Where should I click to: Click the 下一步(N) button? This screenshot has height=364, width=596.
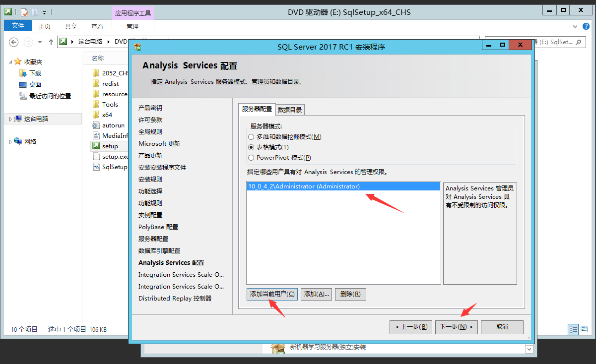click(x=456, y=327)
